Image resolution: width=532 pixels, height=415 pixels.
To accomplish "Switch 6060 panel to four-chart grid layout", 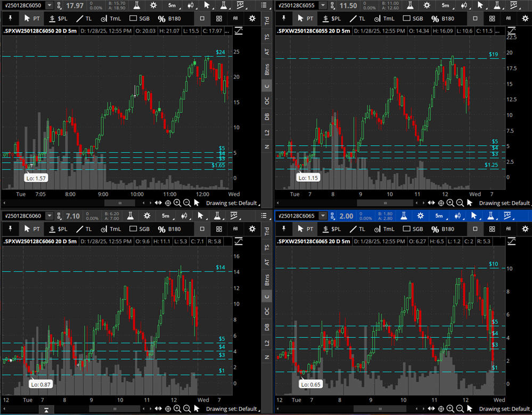I will [219, 229].
